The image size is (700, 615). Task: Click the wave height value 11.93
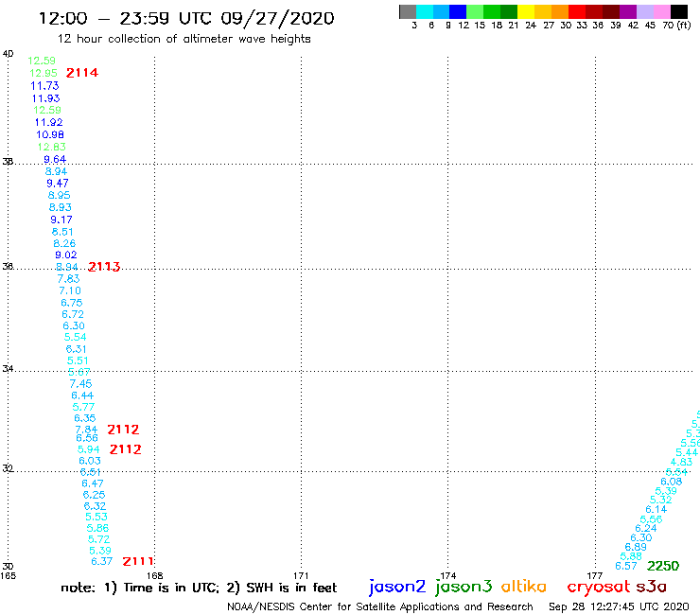tap(45, 98)
